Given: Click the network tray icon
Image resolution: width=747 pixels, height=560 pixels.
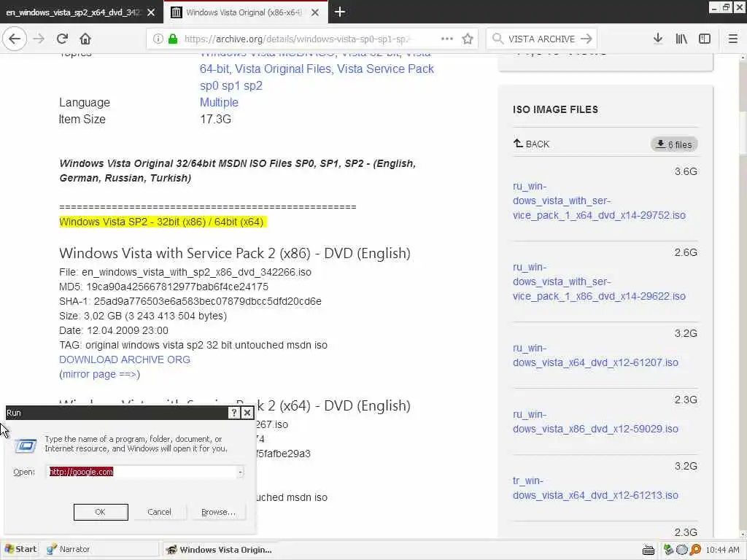Looking at the screenshot, I should click(668, 550).
